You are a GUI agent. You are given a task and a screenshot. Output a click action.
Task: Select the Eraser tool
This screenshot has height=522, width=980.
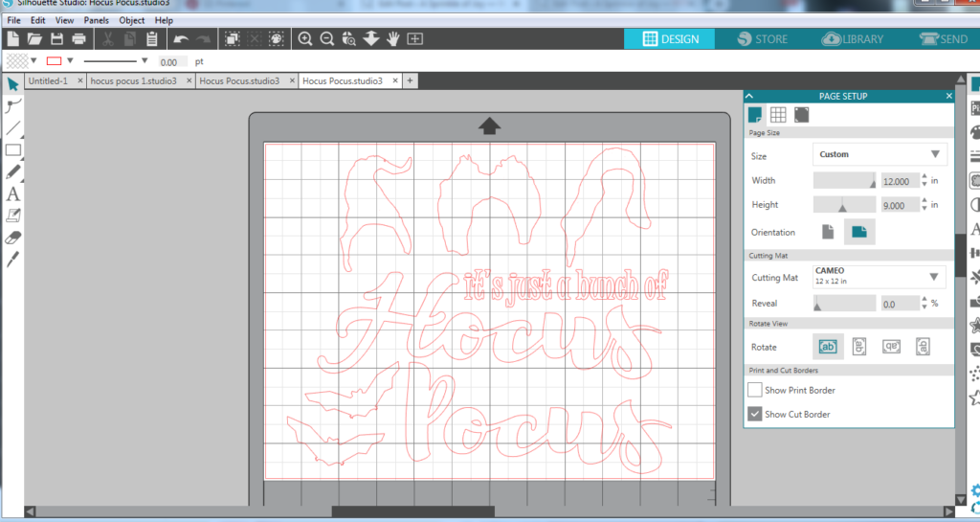pos(13,238)
